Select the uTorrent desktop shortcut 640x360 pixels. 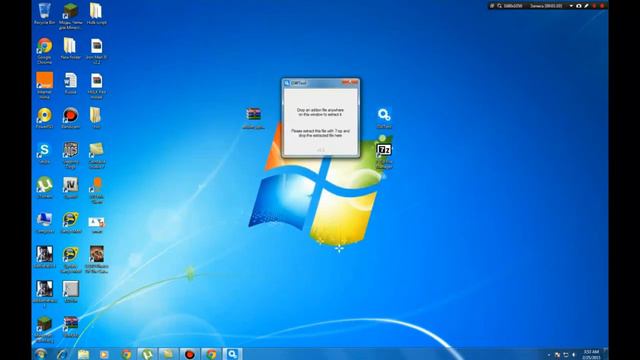(x=44, y=188)
